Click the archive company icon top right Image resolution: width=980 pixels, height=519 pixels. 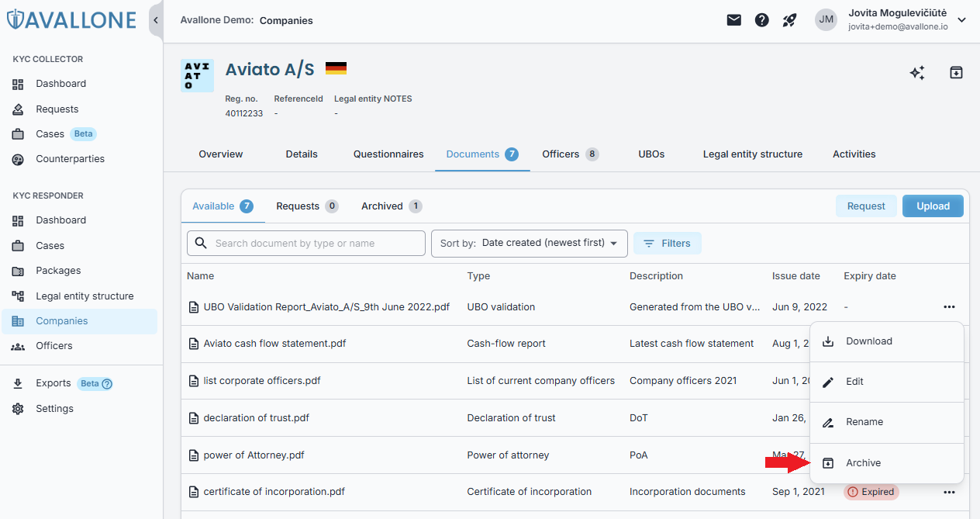click(956, 73)
